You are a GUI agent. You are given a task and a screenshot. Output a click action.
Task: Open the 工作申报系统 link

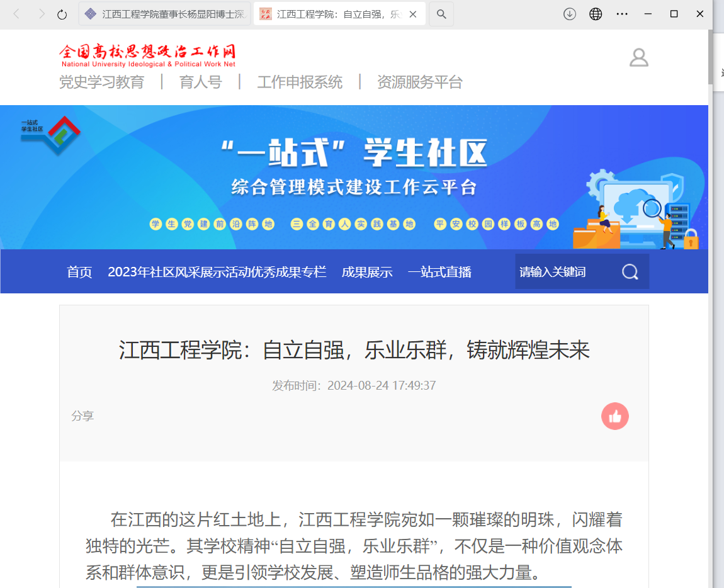[300, 82]
